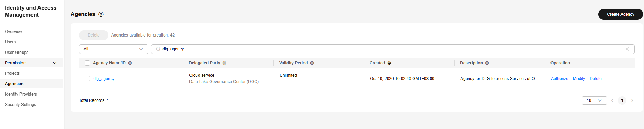Sort by Delegated Party column icon
Viewport: 644px width, 129px height.
(224, 63)
